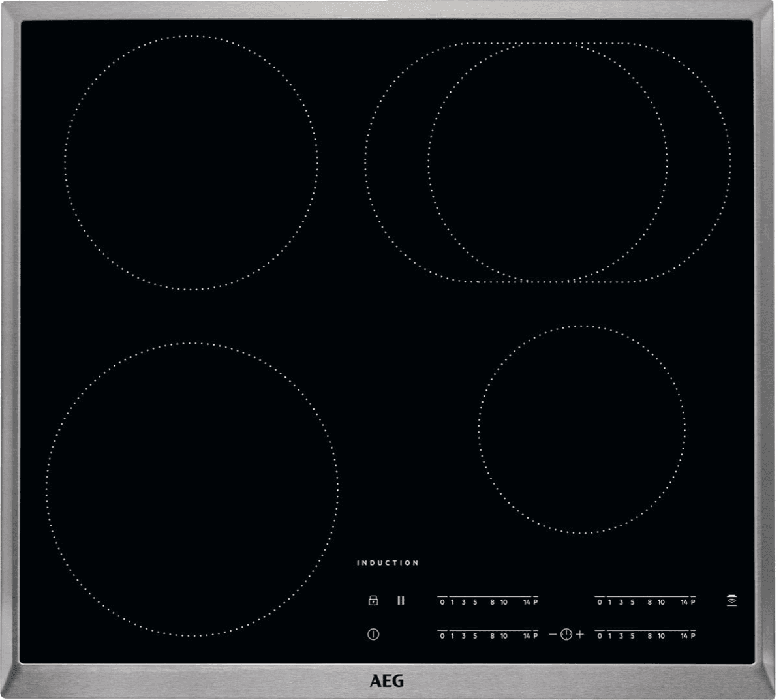Image resolution: width=783 pixels, height=700 pixels.
Task: Tap the child lock key icon
Action: (x=373, y=600)
